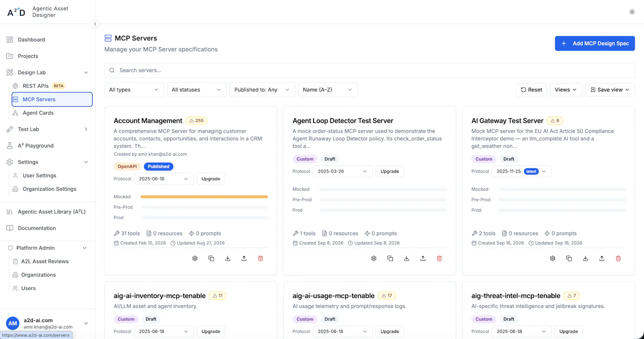Click warning badge 255 on Account Management

196,121
